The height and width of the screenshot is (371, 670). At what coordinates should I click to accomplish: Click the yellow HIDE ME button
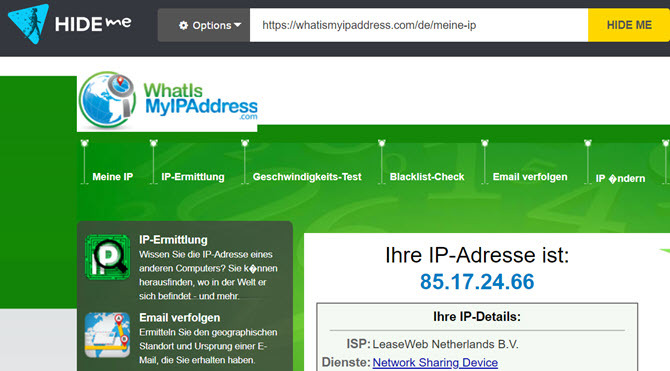[629, 25]
